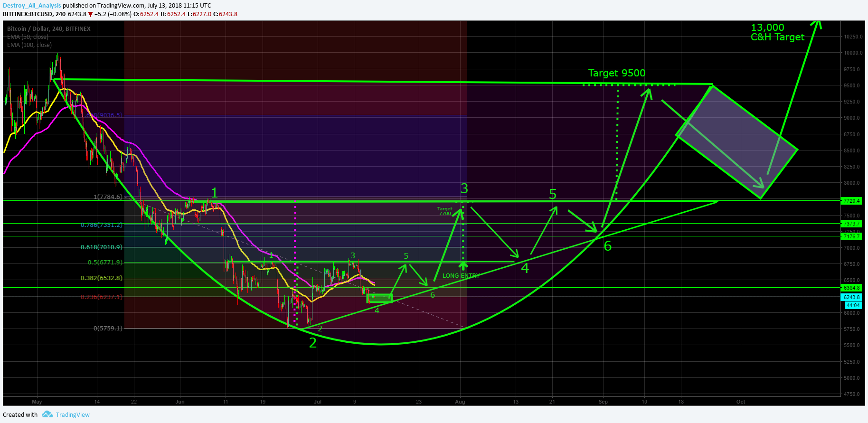Click the 7720.4 green price label
The height and width of the screenshot is (423, 868).
coord(850,201)
